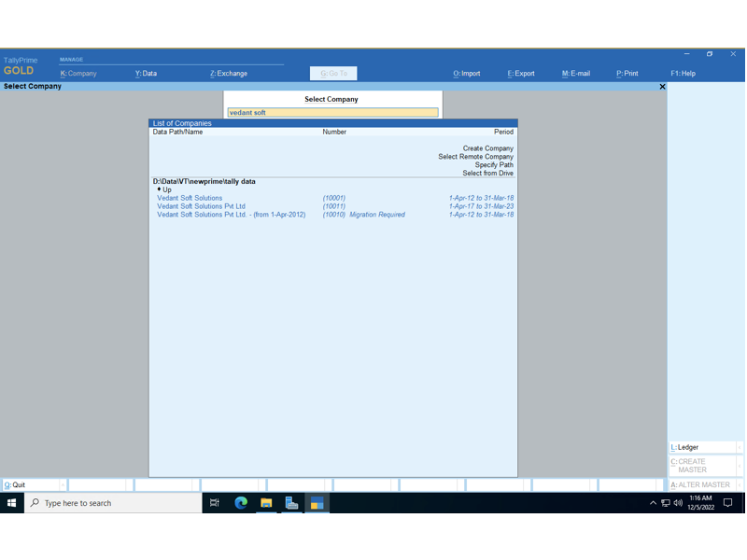Click the Q: Quit button
Viewport: 747px width, 560px height.
31,484
